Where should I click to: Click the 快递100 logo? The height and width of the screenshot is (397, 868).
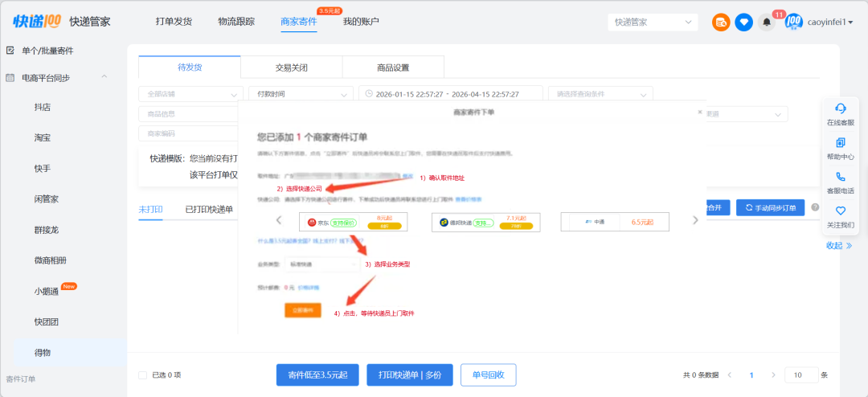(36, 22)
